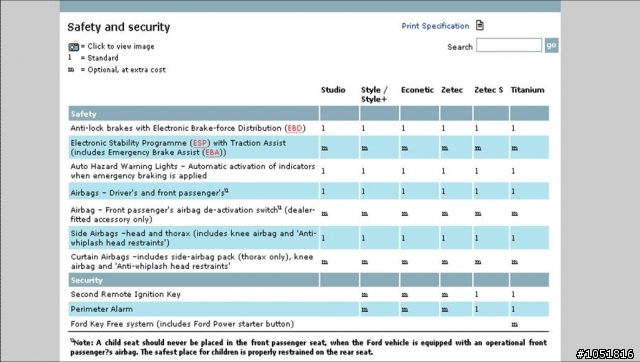The height and width of the screenshot is (362, 640).
Task: Click the Safety and security heading
Action: point(119,27)
